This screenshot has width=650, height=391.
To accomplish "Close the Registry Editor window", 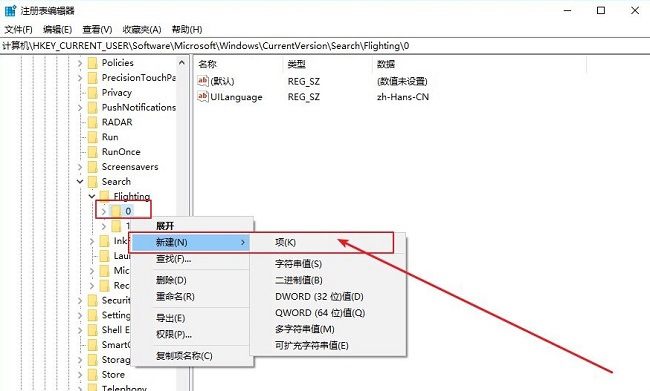I will click(x=635, y=10).
